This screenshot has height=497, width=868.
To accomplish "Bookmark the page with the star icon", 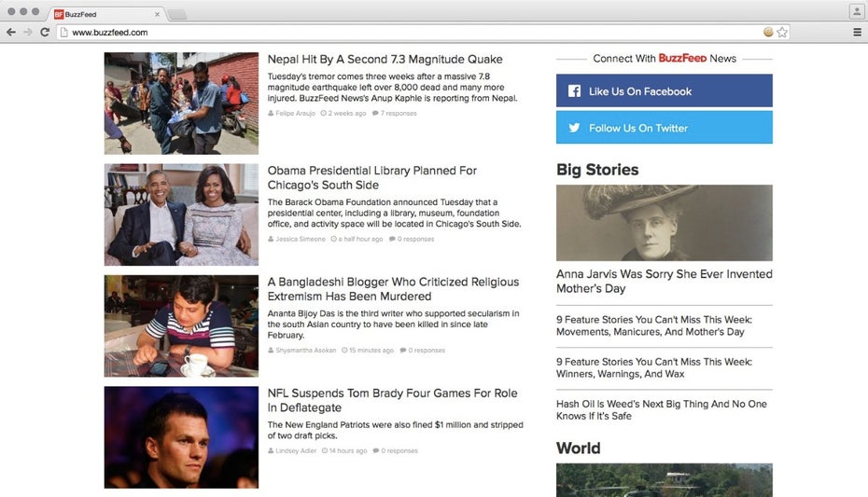I will pos(781,32).
